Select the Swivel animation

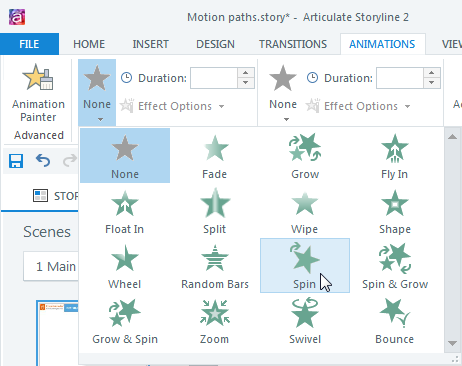point(305,321)
